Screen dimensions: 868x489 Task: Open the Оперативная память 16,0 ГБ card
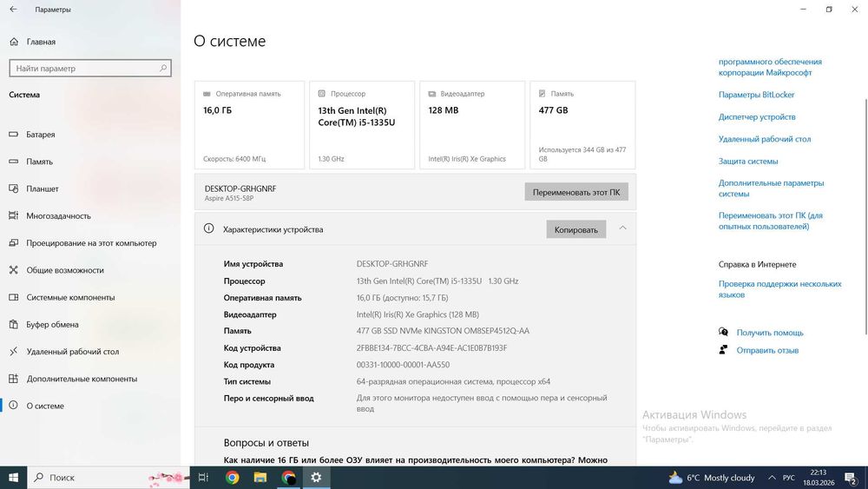tap(249, 125)
